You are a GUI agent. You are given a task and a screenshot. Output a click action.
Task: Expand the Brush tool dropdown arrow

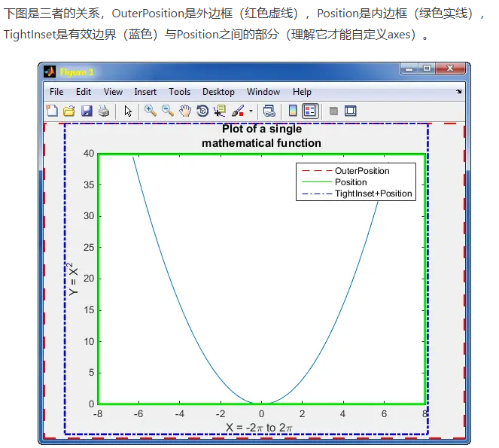click(251, 111)
